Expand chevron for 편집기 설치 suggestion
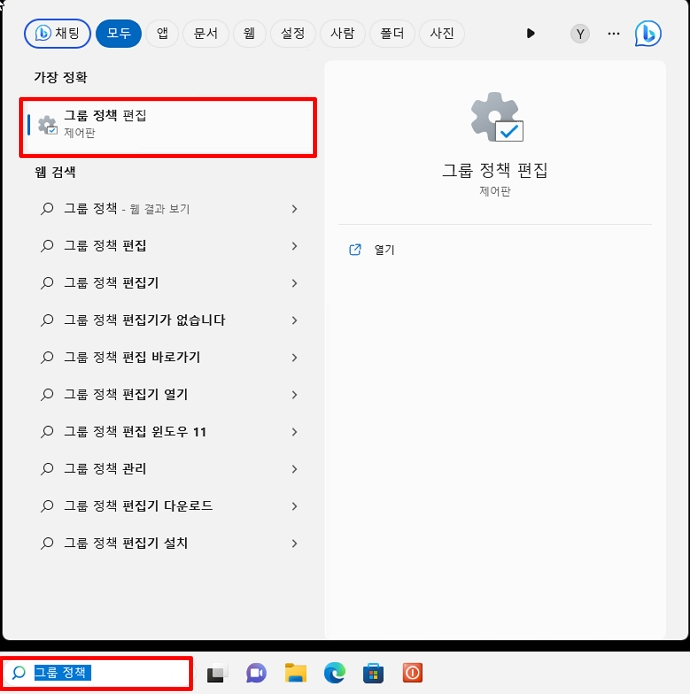Image resolution: width=690 pixels, height=694 pixels. click(294, 543)
